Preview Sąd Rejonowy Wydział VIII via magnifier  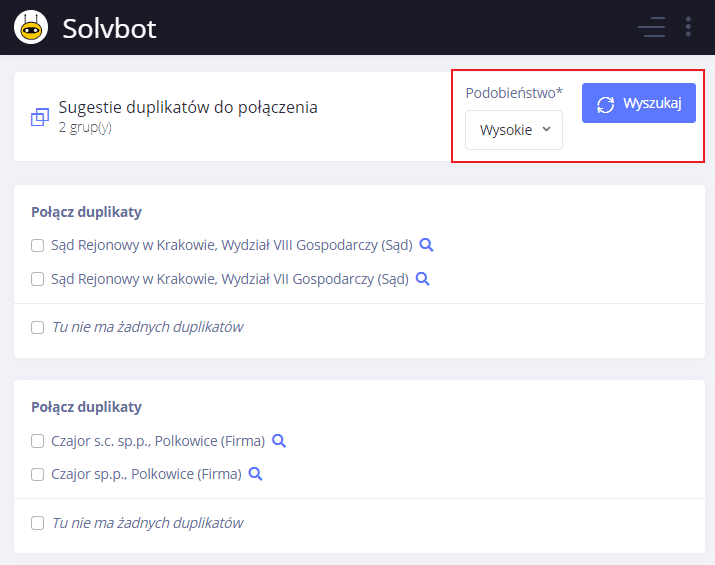click(x=426, y=245)
